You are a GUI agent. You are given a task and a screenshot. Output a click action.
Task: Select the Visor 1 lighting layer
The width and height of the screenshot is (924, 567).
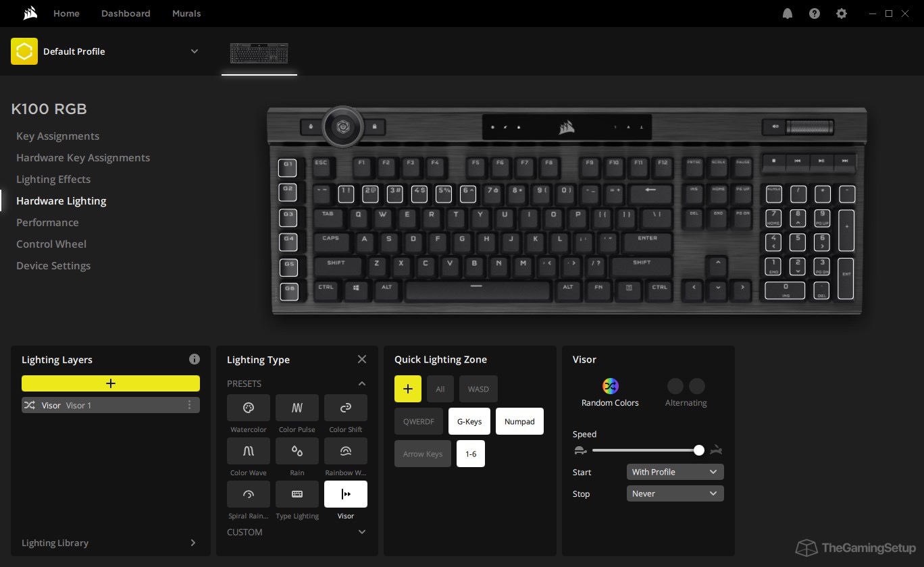point(111,405)
